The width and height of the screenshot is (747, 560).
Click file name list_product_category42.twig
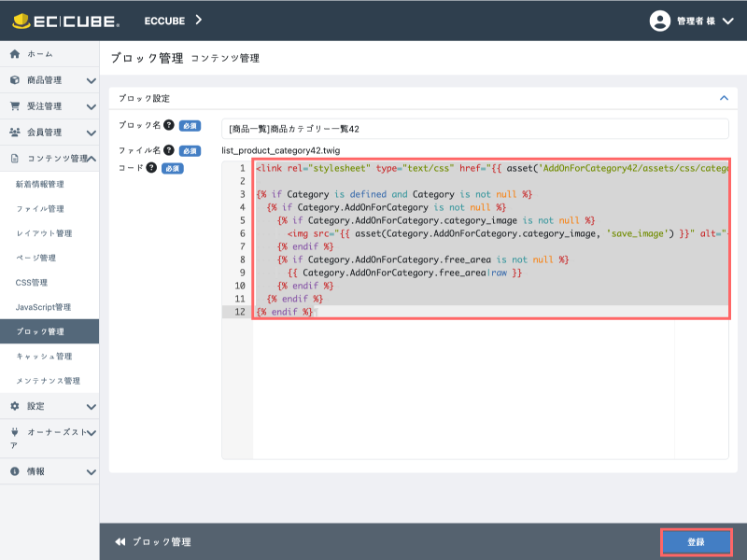(x=281, y=150)
